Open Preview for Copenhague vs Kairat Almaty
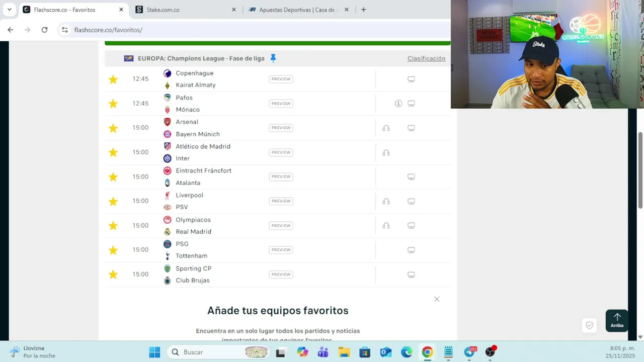This screenshot has height=362, width=644. pos(281,79)
